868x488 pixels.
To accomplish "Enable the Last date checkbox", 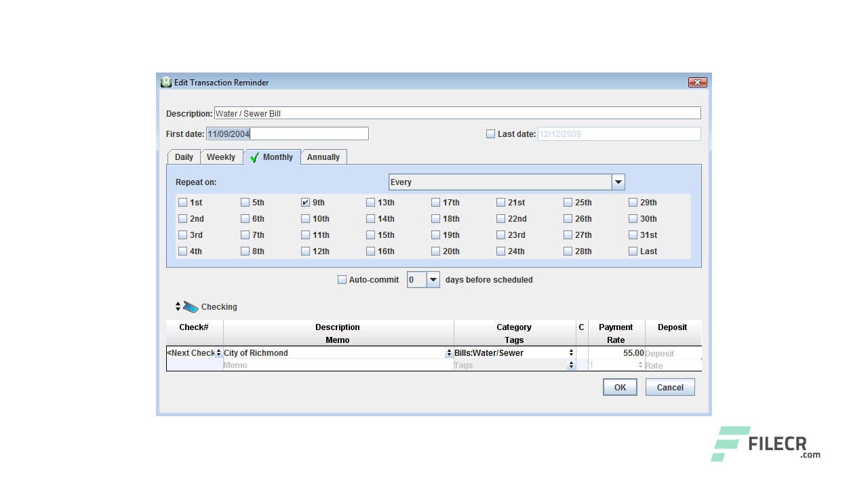I will pos(490,134).
